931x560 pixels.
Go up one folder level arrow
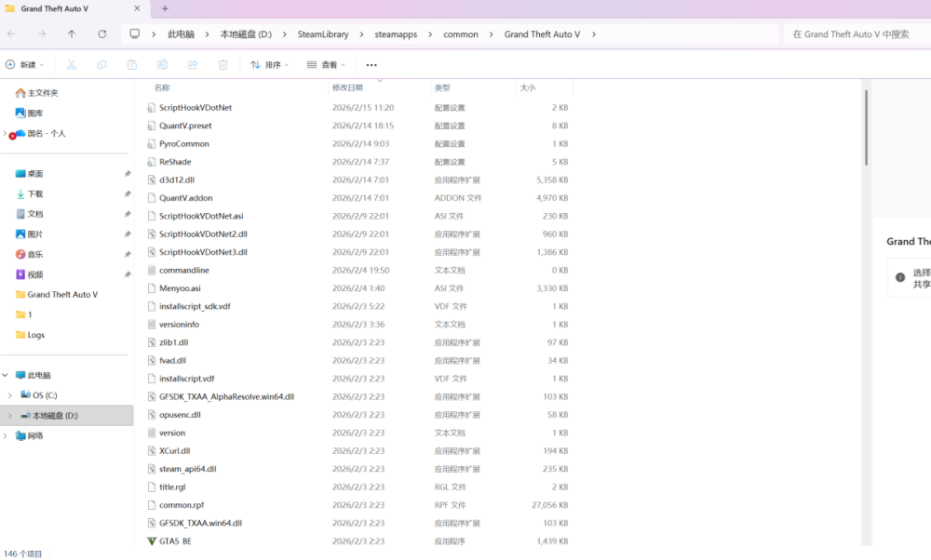coord(72,34)
